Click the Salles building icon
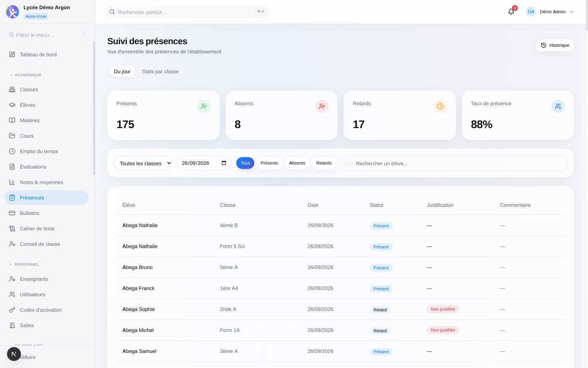Viewport: 588px width, 368px height. tap(12, 326)
